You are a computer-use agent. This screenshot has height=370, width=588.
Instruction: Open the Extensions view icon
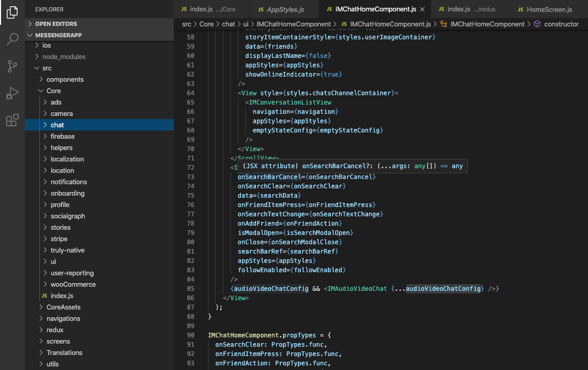pyautogui.click(x=12, y=120)
